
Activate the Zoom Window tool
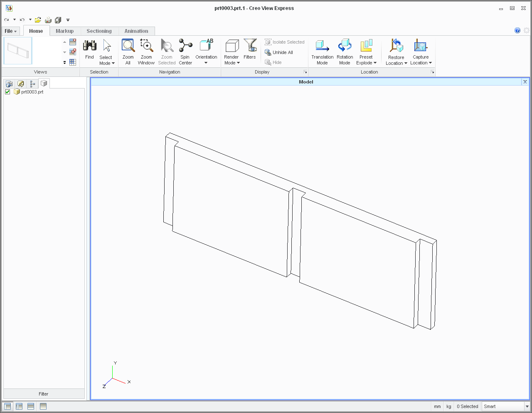[146, 52]
